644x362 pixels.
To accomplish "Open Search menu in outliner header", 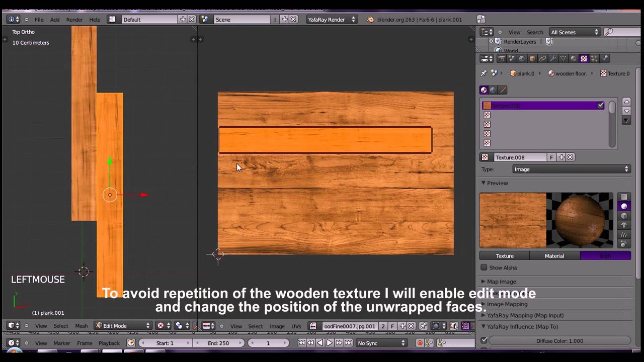I will [x=535, y=32].
